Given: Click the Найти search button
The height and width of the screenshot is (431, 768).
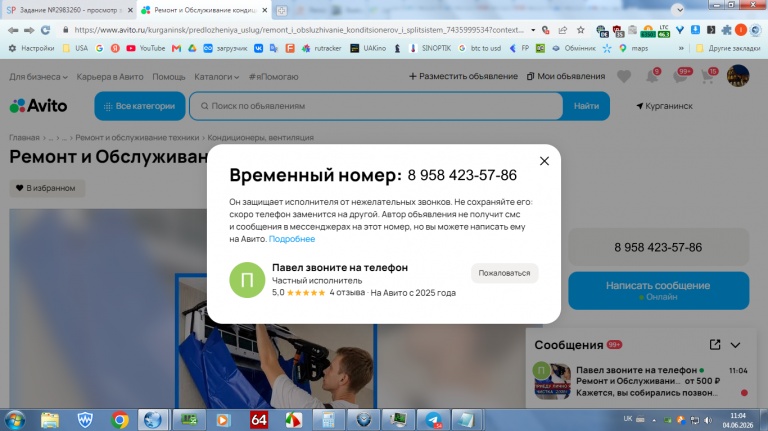Looking at the screenshot, I should click(x=586, y=106).
